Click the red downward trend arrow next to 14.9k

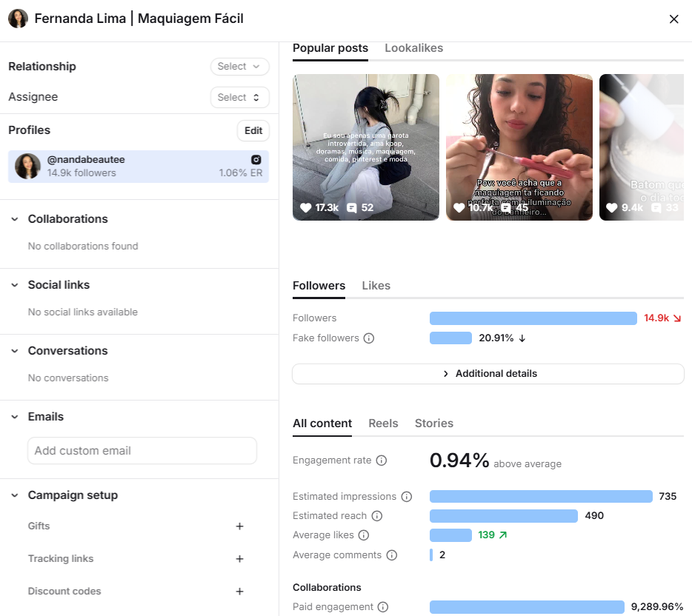[677, 318]
